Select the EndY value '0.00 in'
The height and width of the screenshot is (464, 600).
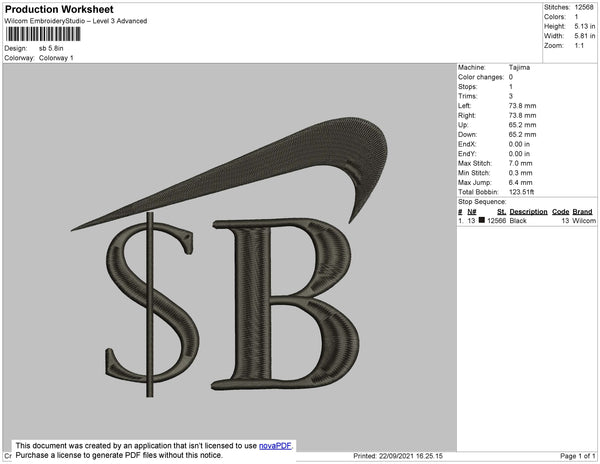(x=519, y=154)
